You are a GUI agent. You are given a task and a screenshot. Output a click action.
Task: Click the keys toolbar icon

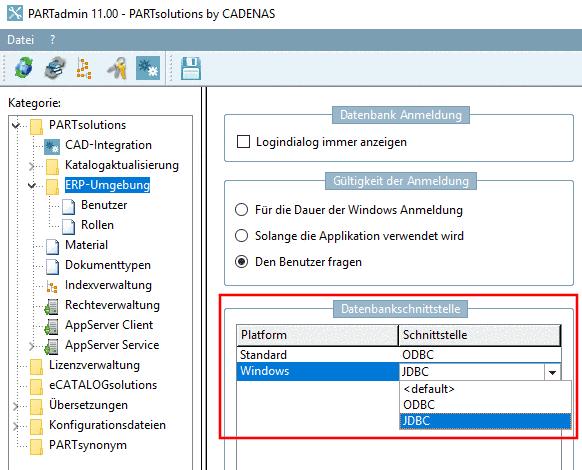[x=117, y=68]
